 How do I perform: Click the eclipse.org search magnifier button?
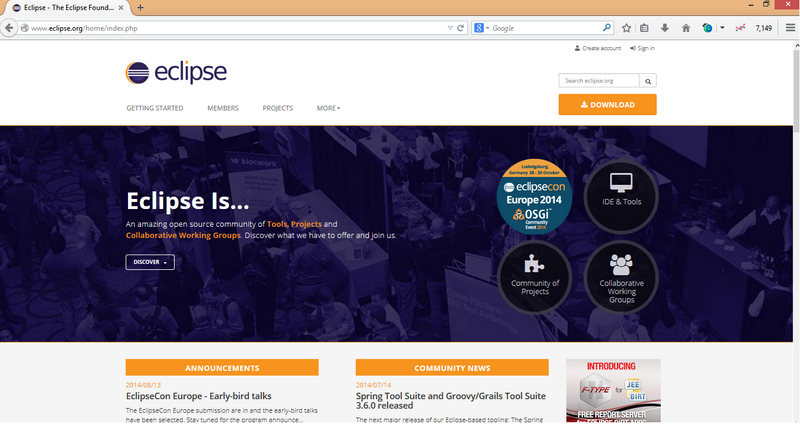click(648, 80)
